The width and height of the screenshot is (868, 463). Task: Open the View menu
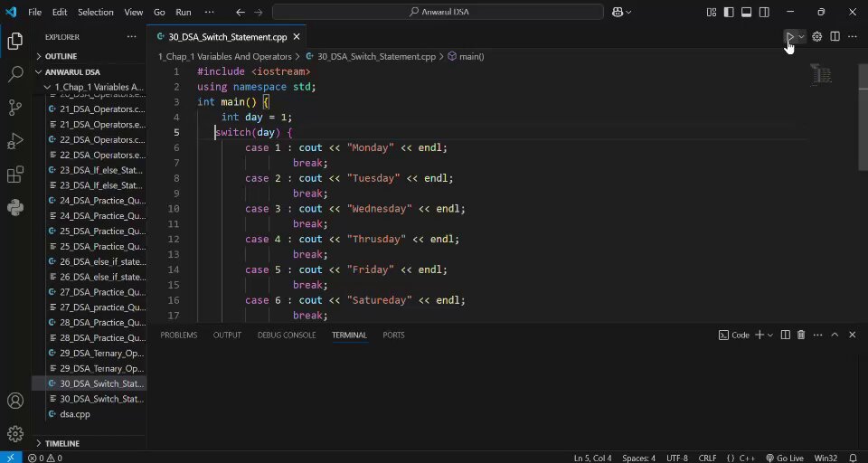pyautogui.click(x=134, y=12)
